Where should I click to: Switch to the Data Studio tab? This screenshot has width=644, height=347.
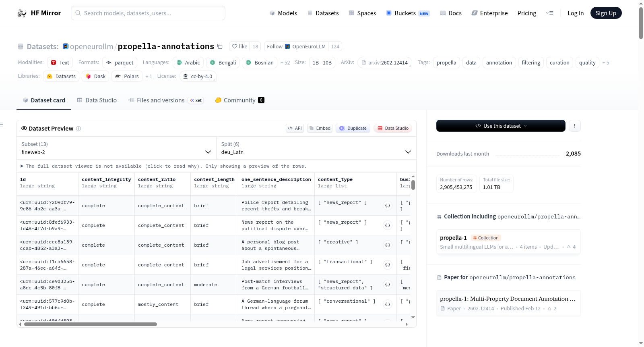tap(97, 100)
